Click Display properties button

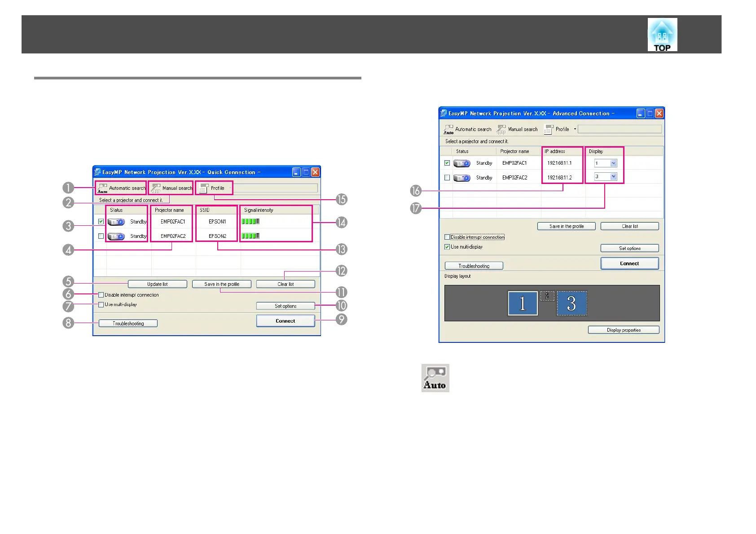tap(624, 330)
